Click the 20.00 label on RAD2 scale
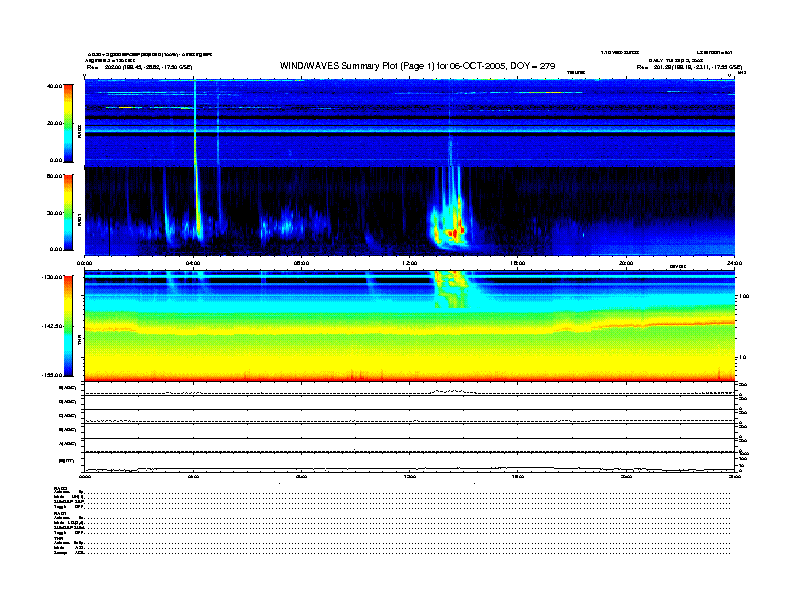Image resolution: width=792 pixels, height=612 pixels. (54, 123)
